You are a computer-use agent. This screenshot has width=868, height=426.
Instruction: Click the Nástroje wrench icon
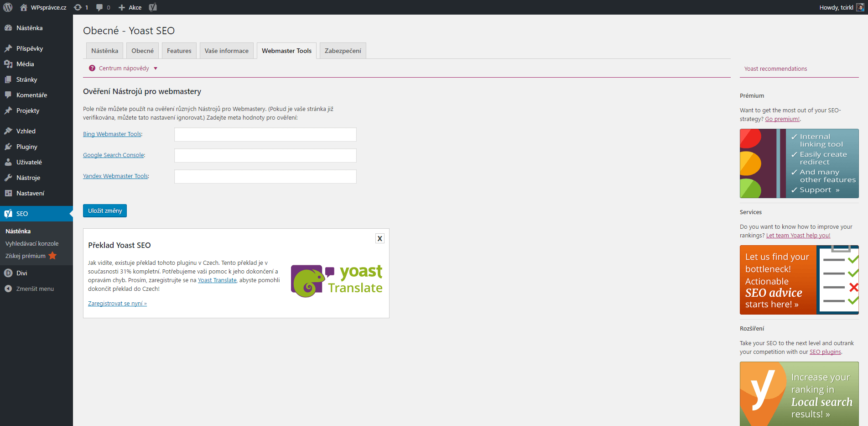click(8, 178)
